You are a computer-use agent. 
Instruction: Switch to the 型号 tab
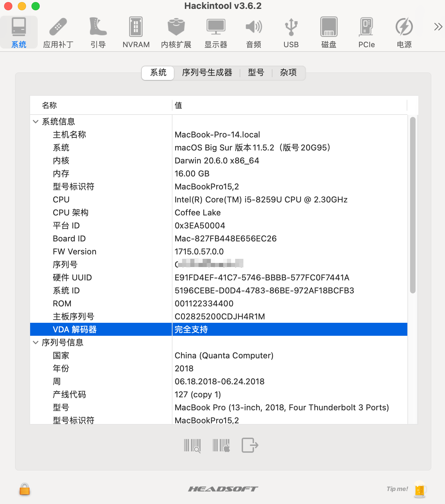[x=256, y=72]
